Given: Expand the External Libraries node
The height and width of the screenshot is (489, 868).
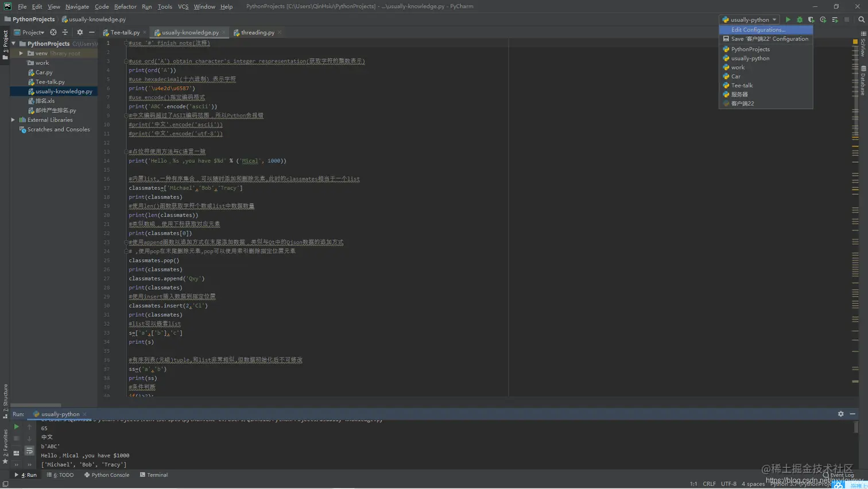Looking at the screenshot, I should (x=13, y=120).
